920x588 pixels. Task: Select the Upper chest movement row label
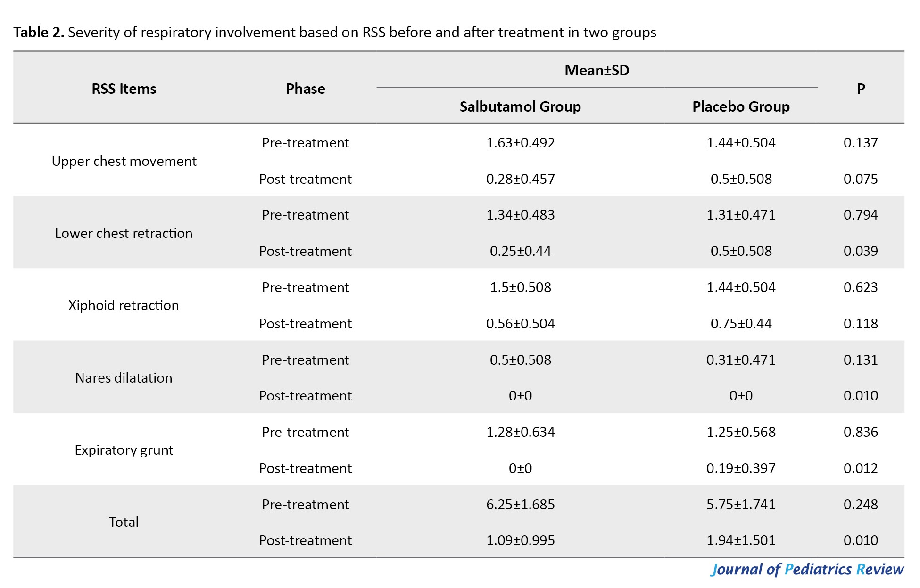click(124, 161)
